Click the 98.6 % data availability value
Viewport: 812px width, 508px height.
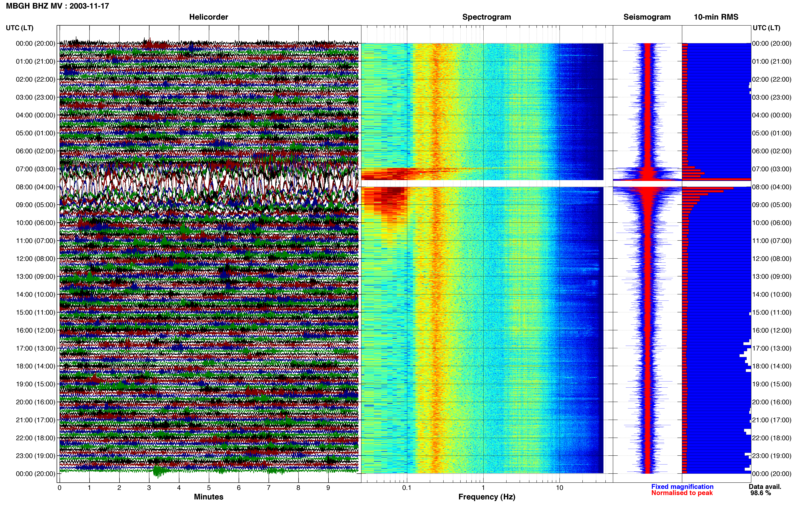(x=761, y=493)
